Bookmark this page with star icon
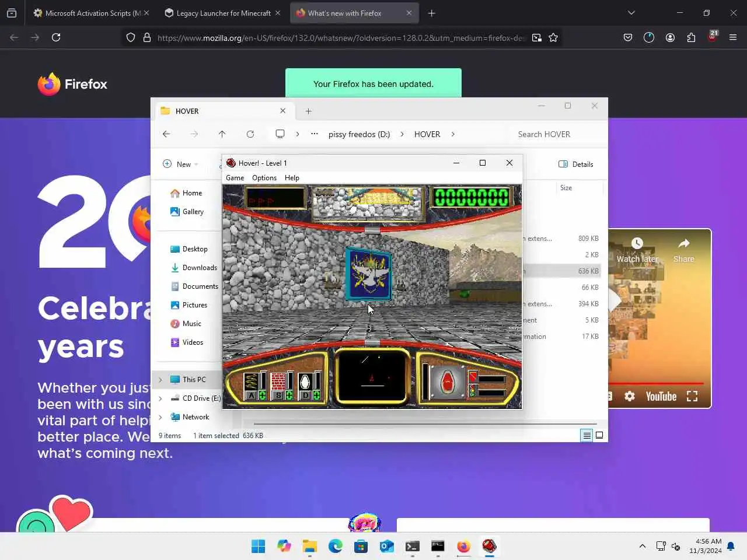747x560 pixels. pyautogui.click(x=553, y=37)
